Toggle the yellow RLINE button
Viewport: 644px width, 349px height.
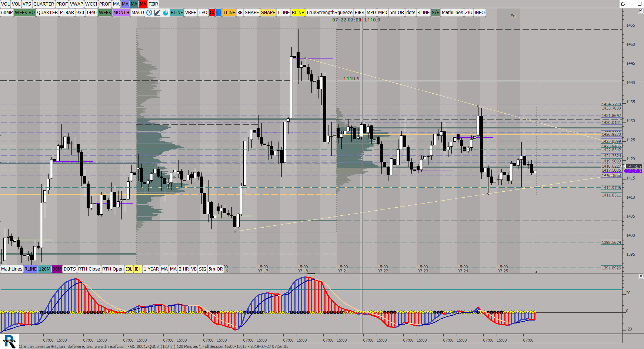(x=298, y=13)
